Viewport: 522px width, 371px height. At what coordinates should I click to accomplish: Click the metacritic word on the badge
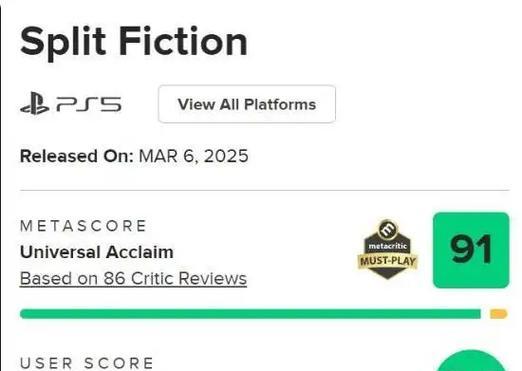(x=387, y=246)
